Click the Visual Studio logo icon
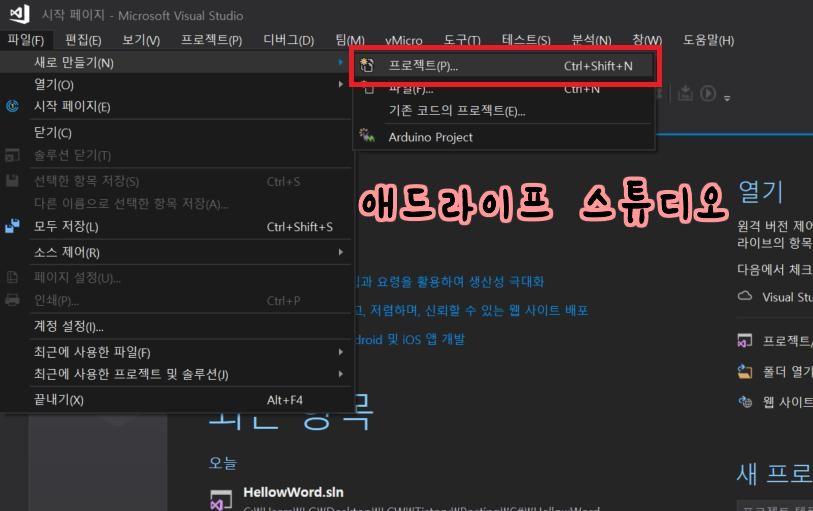Image resolution: width=813 pixels, height=511 pixels. click(20, 14)
